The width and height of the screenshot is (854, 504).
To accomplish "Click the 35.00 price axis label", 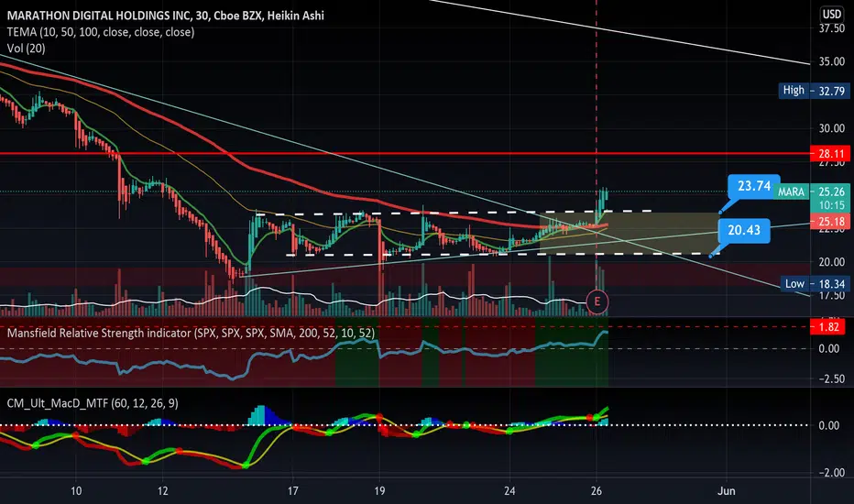I will pos(832,61).
